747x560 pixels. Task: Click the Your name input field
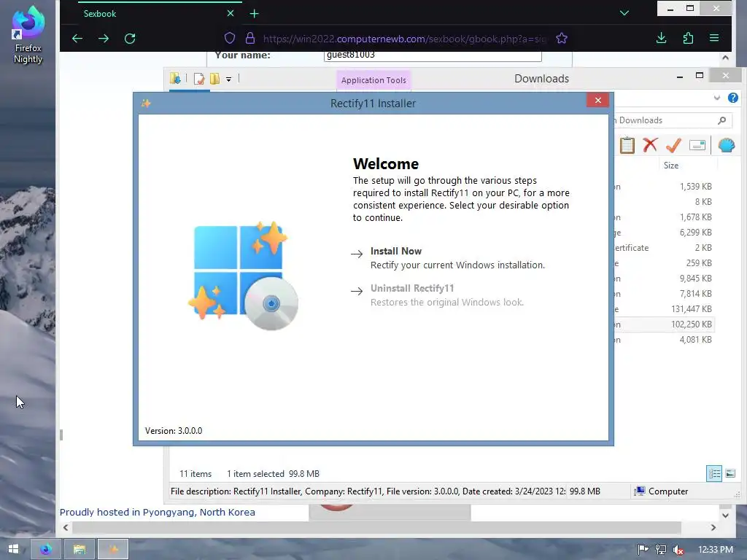coord(433,55)
